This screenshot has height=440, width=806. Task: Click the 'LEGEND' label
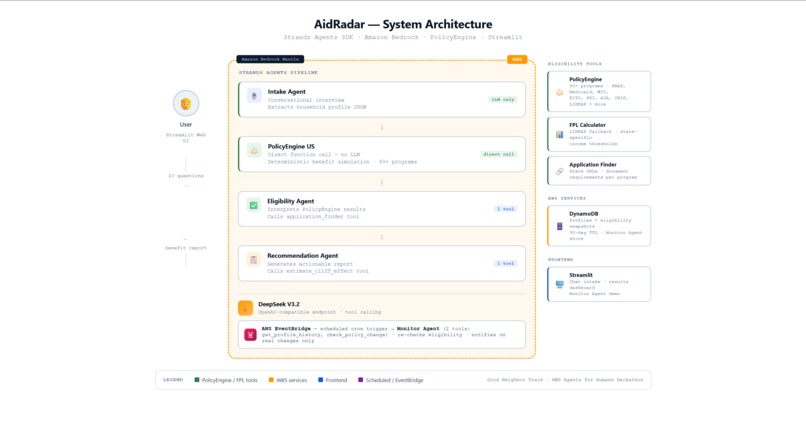point(173,380)
